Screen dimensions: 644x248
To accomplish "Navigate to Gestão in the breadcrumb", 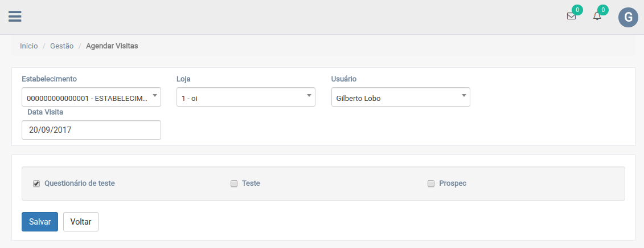I will point(61,46).
